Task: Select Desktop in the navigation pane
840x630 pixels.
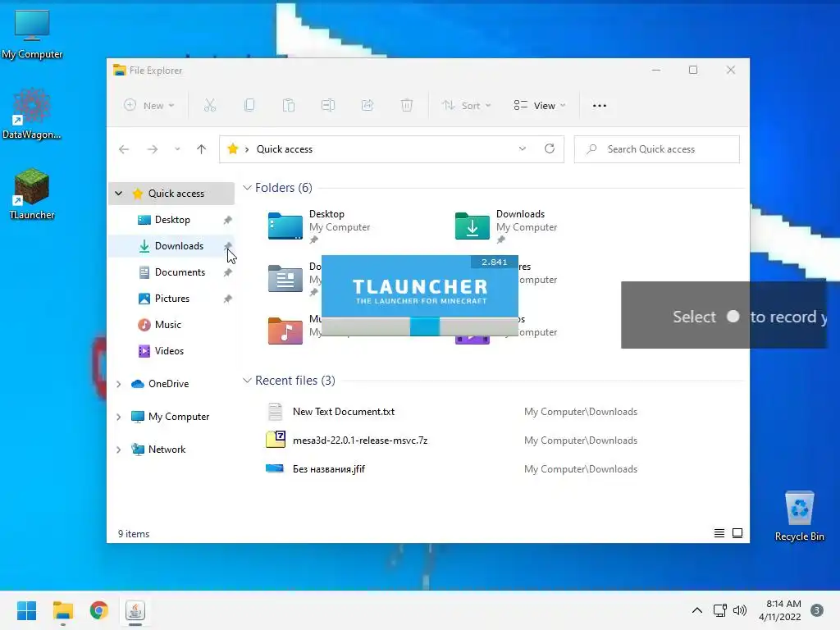Action: click(x=171, y=220)
